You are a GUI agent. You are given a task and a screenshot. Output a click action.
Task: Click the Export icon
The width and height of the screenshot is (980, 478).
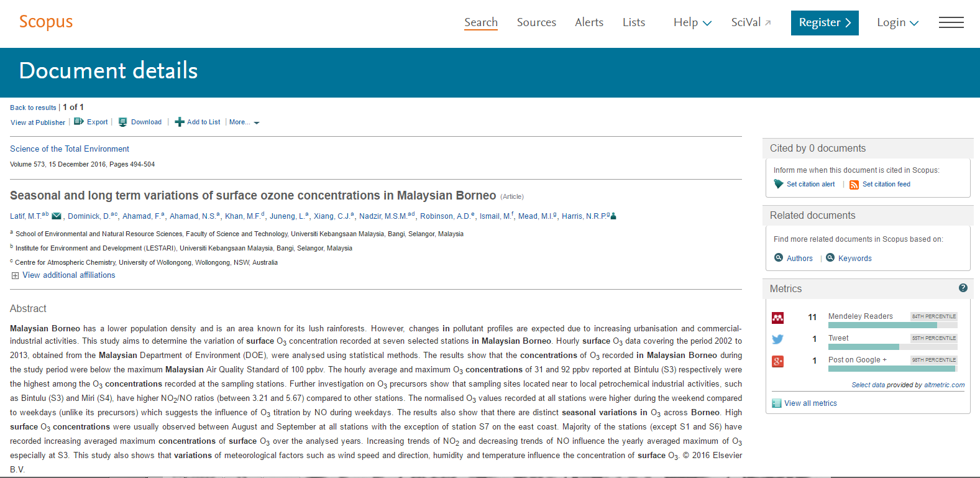[x=79, y=122]
